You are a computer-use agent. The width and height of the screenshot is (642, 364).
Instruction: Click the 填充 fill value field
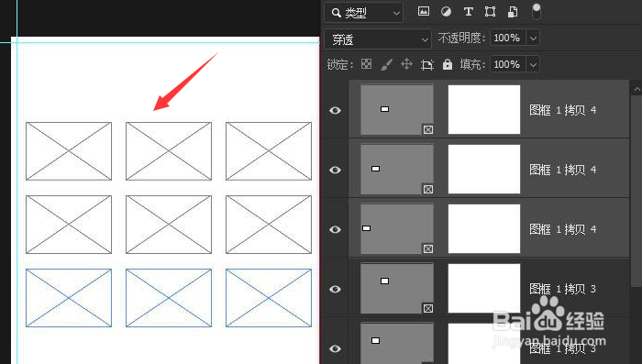[x=507, y=64]
